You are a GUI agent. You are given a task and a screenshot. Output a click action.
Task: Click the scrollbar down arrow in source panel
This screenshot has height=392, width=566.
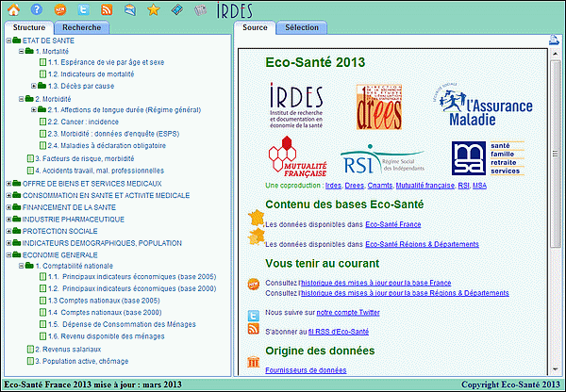556,369
